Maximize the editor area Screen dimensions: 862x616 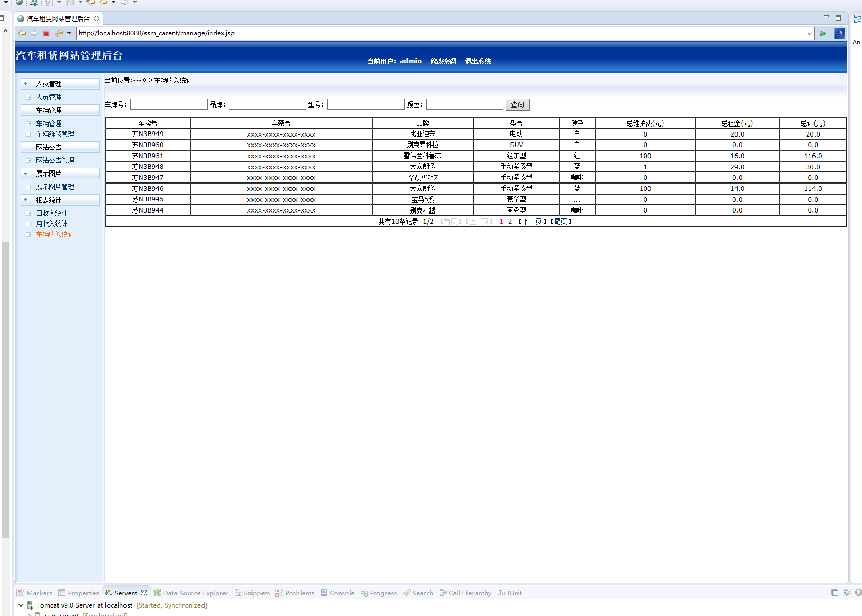click(x=838, y=18)
